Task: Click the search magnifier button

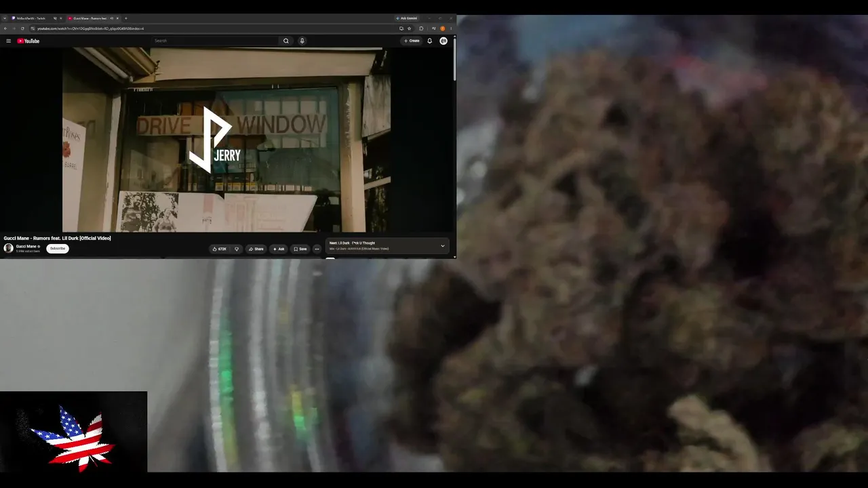Action: (x=285, y=41)
